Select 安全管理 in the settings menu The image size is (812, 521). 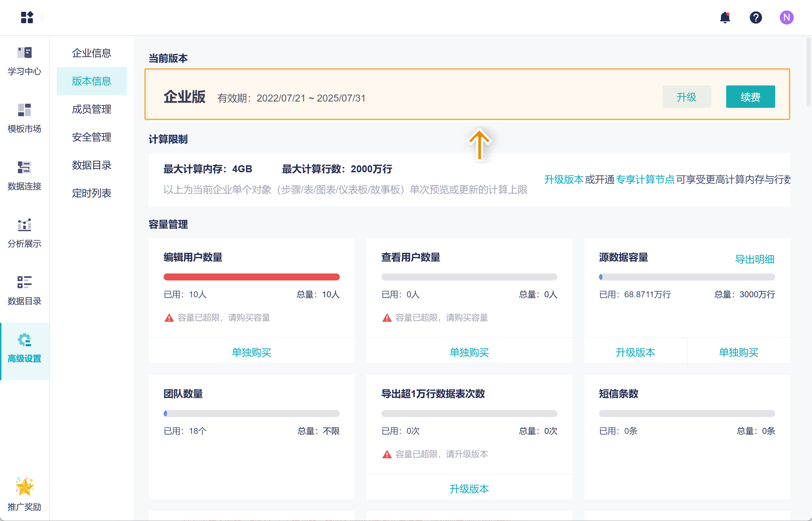91,137
